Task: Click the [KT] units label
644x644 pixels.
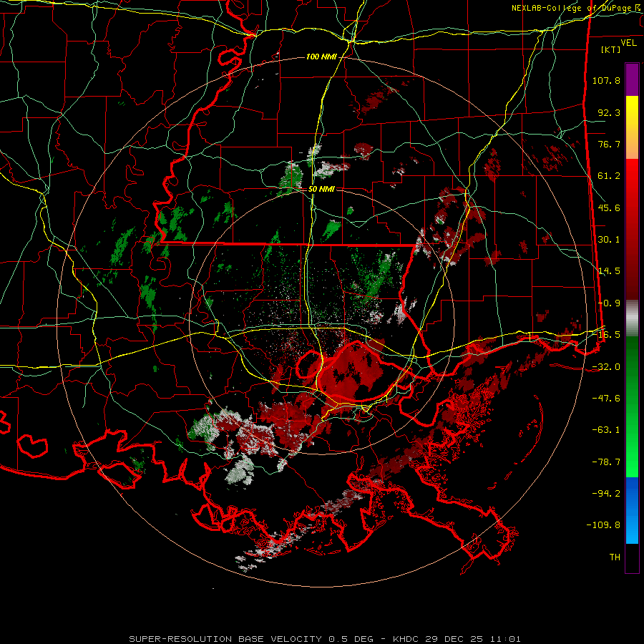Action: (611, 49)
